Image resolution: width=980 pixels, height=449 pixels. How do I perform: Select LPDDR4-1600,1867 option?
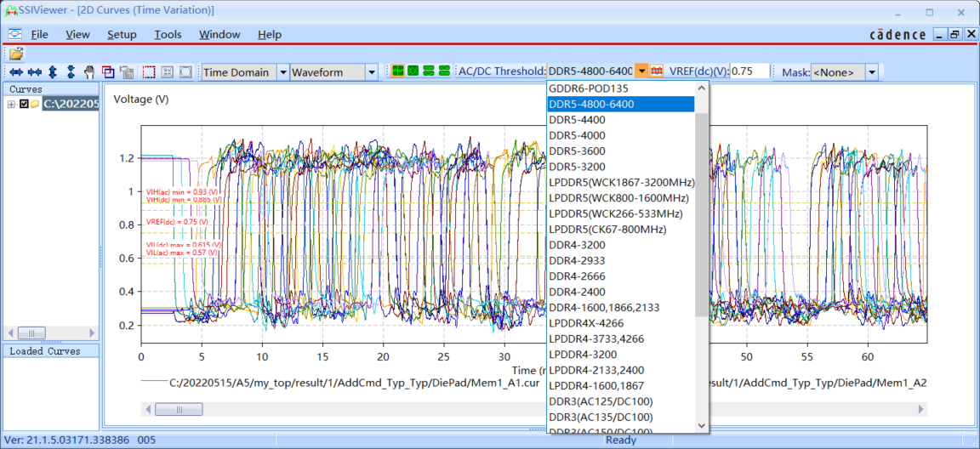[621, 385]
